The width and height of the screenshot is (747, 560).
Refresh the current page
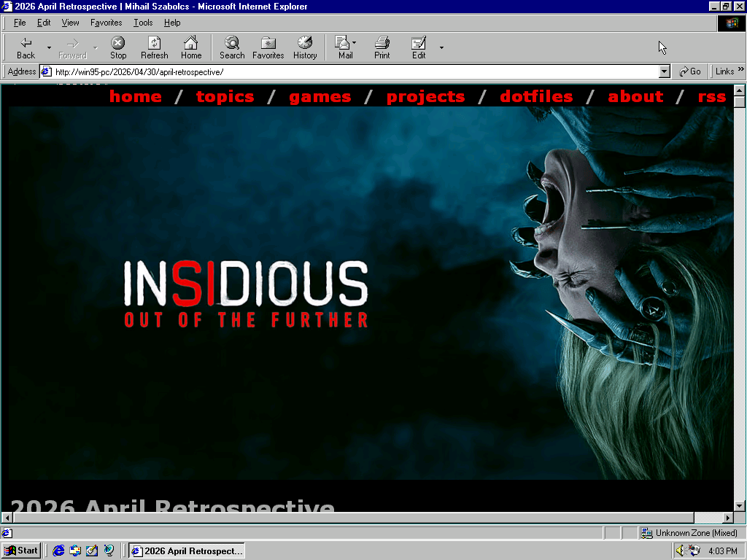pyautogui.click(x=155, y=47)
